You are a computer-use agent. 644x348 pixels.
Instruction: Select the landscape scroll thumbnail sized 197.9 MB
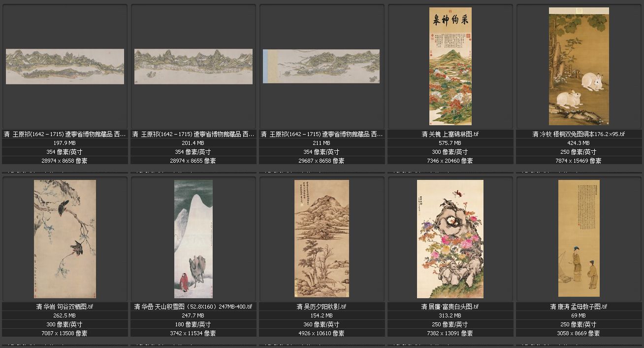(x=65, y=66)
